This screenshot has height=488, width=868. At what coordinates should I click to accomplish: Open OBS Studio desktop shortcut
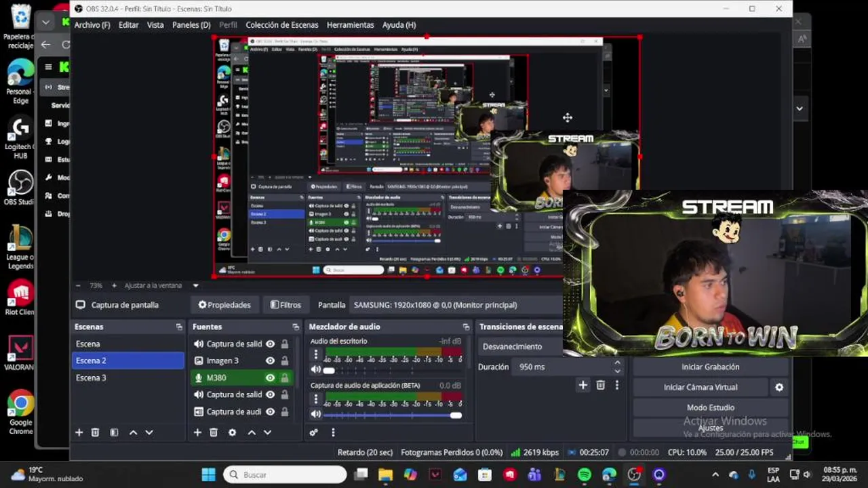point(20,188)
